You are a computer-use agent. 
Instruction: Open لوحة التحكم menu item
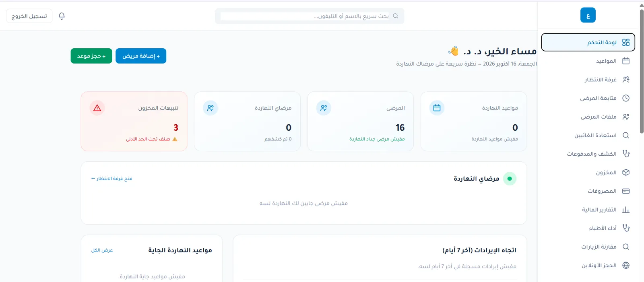click(588, 42)
